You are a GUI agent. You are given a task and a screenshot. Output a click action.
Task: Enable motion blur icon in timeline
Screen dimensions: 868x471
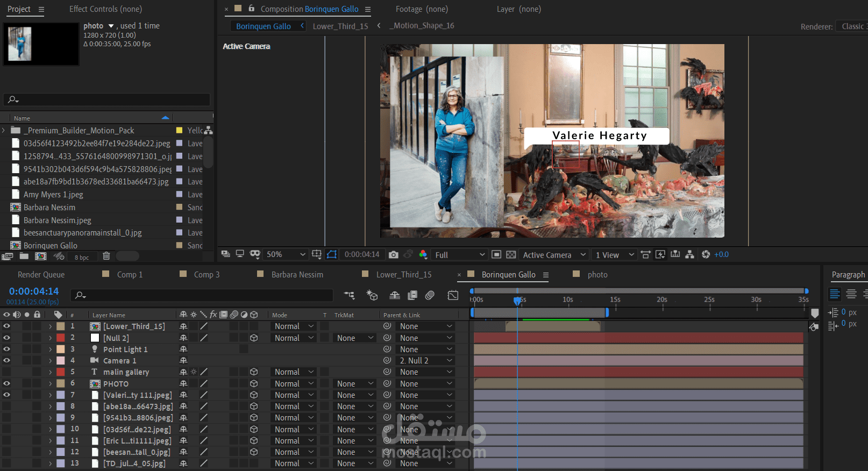point(430,295)
